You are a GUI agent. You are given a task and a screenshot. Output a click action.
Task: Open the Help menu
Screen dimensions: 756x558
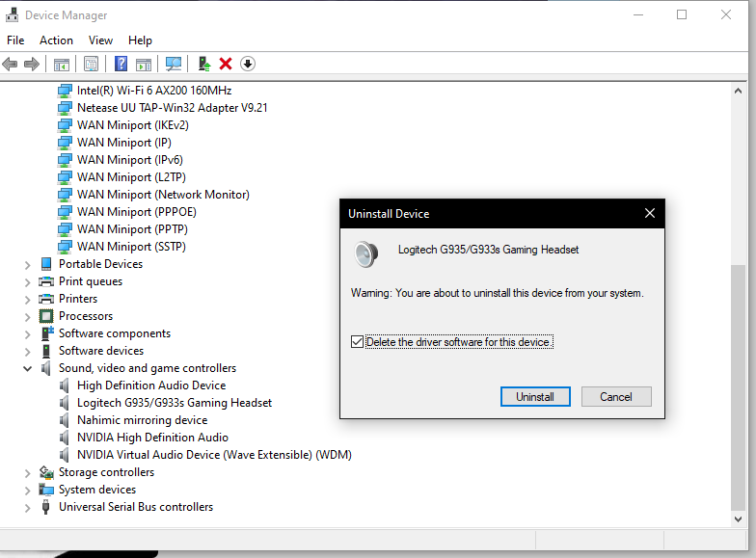coord(141,40)
